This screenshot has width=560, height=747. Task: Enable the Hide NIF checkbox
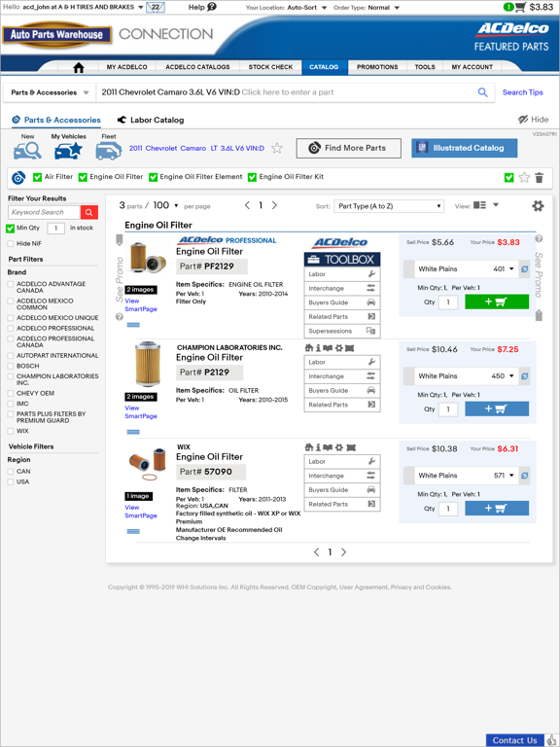coord(11,244)
